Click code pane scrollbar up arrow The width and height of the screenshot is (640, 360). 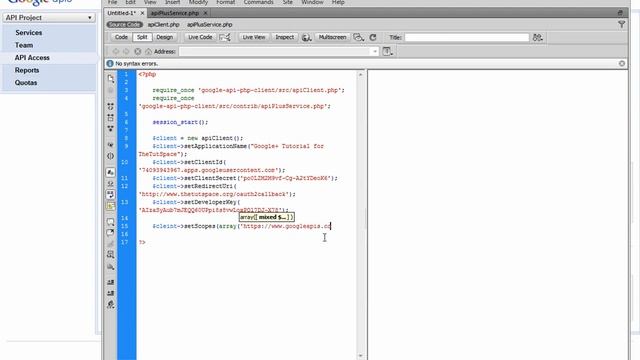(360, 75)
